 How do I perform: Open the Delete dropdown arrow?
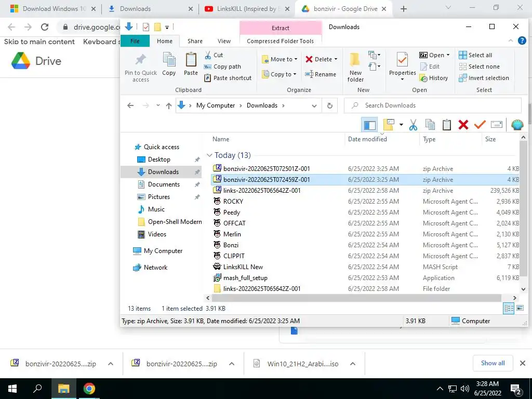[336, 59]
